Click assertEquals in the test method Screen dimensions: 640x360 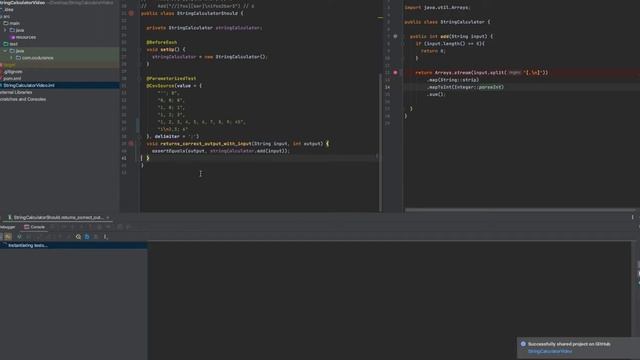pyautogui.click(x=168, y=151)
